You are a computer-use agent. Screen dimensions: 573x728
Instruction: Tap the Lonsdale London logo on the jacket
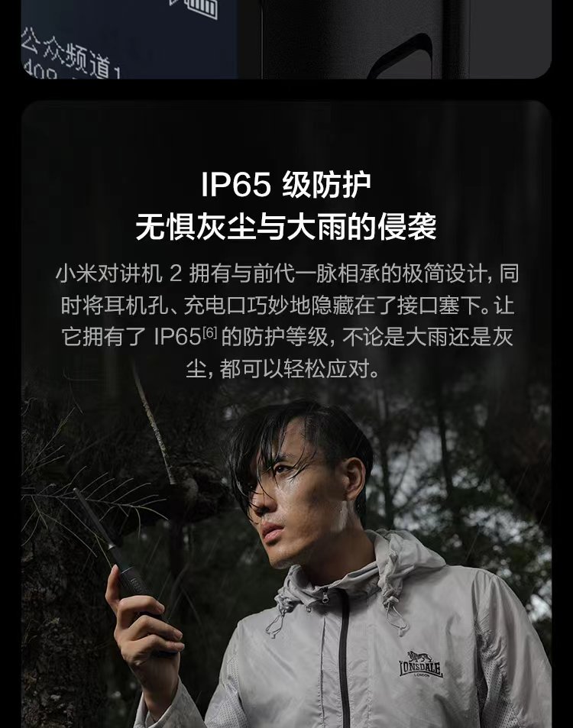tap(421, 665)
